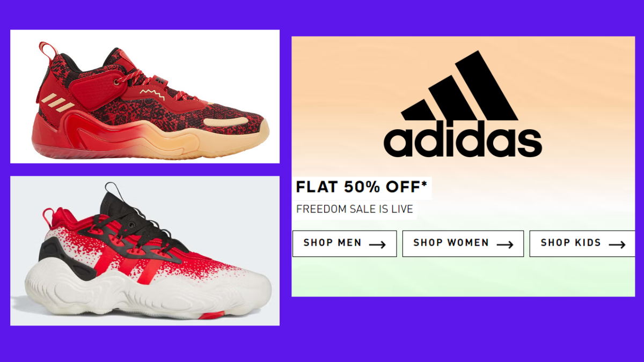The width and height of the screenshot is (644, 362).
Task: Click the arrow icon beside SHOP MEN
Action: pyautogui.click(x=377, y=245)
